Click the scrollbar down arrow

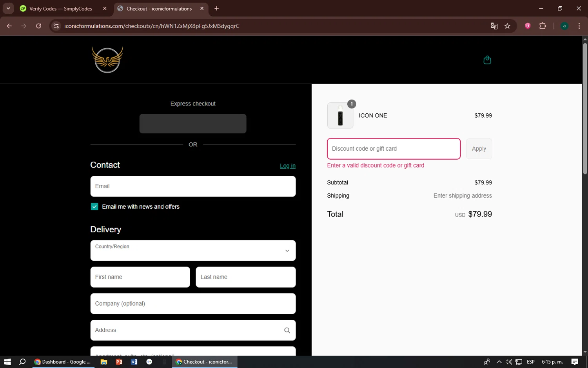585,352
